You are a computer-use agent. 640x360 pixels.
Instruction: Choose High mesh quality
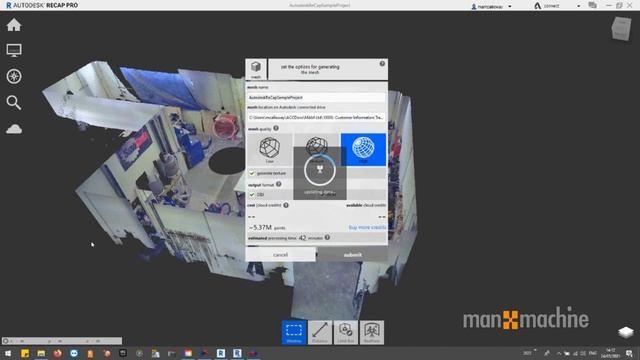tap(363, 150)
